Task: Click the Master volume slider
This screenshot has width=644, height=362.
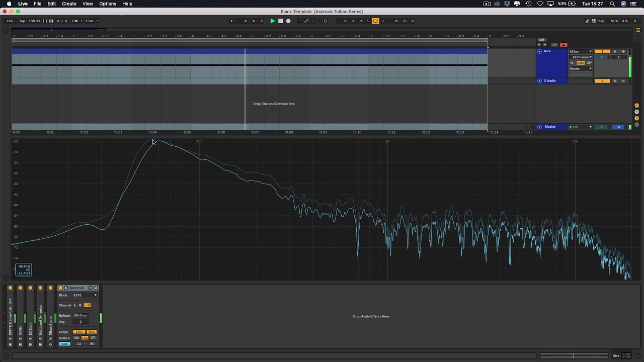Action: 602,127
